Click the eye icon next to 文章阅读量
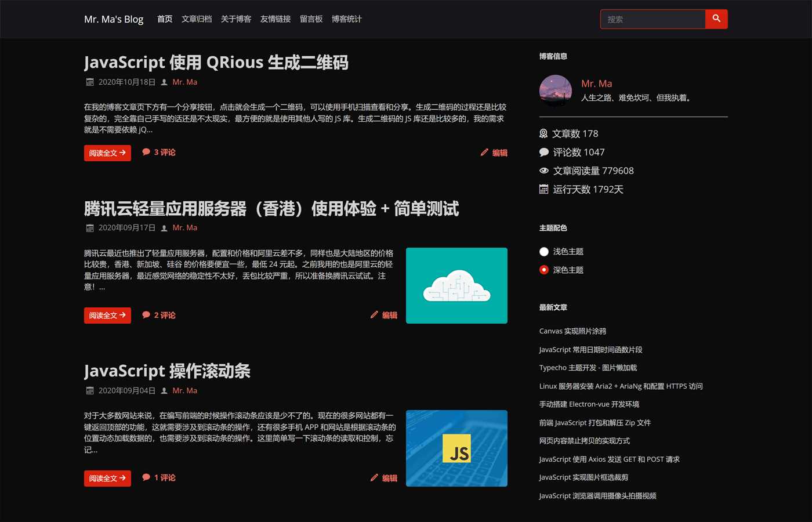Viewport: 812px width, 522px height. tap(543, 170)
